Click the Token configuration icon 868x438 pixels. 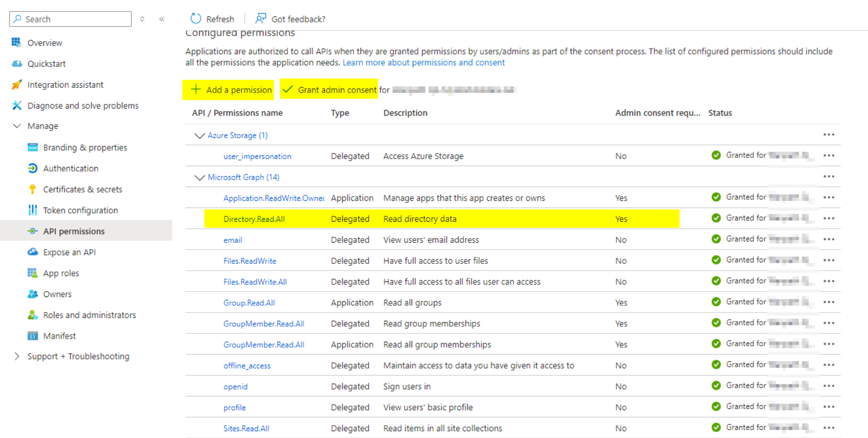32,210
